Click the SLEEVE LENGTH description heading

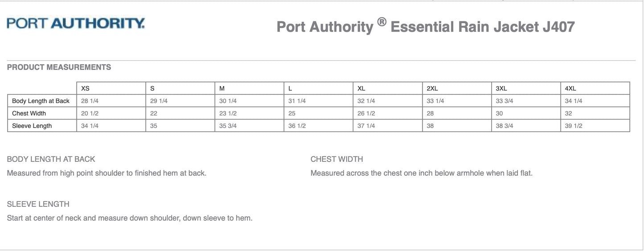[38, 204]
